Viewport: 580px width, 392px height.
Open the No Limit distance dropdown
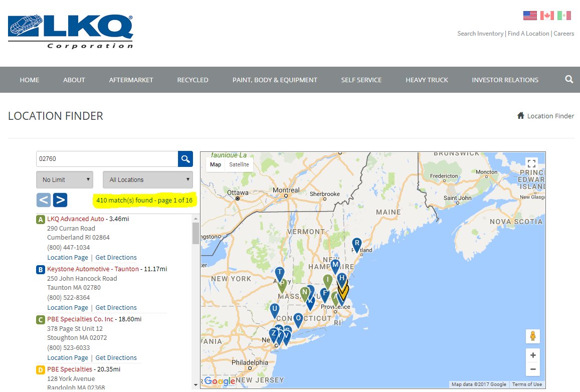point(64,180)
